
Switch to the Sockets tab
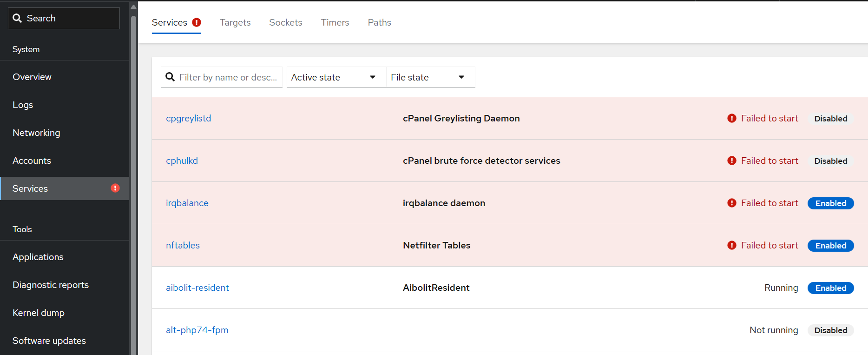pos(285,22)
